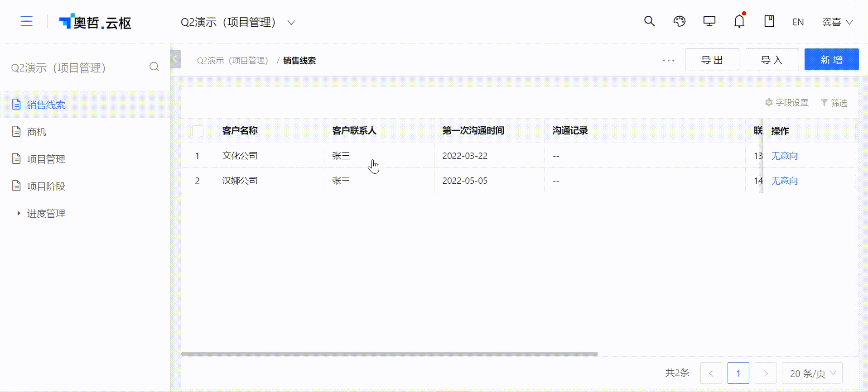
Task: Click the 奥哲.云枢 logo
Action: (x=95, y=22)
